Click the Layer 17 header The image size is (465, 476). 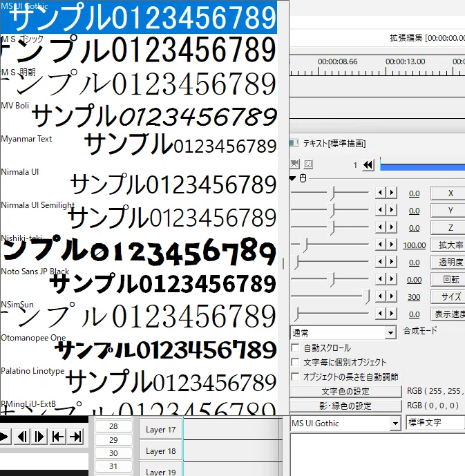pyautogui.click(x=160, y=429)
